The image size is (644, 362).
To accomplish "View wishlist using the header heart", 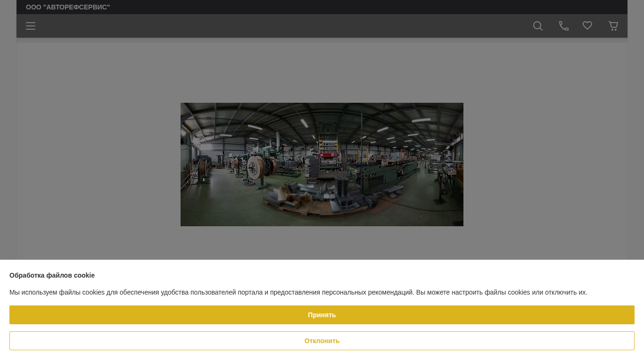I will [x=587, y=26].
